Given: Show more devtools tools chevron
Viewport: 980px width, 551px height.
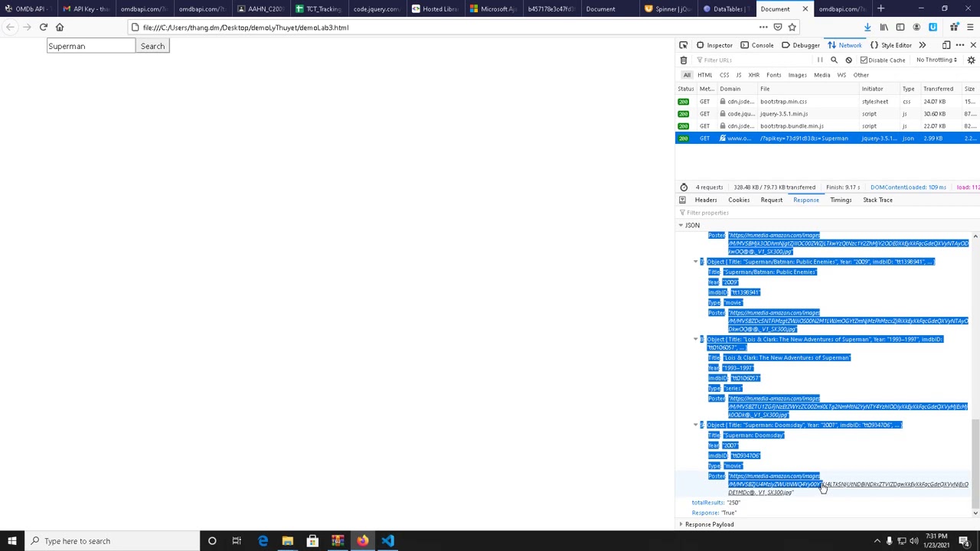Looking at the screenshot, I should [x=922, y=45].
